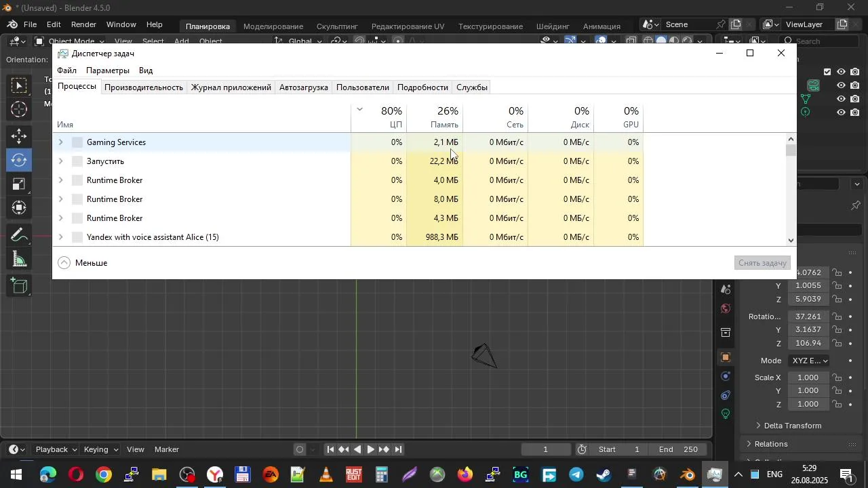This screenshot has width=868, height=488.
Task: Jump to previous keyframe
Action: click(344, 449)
